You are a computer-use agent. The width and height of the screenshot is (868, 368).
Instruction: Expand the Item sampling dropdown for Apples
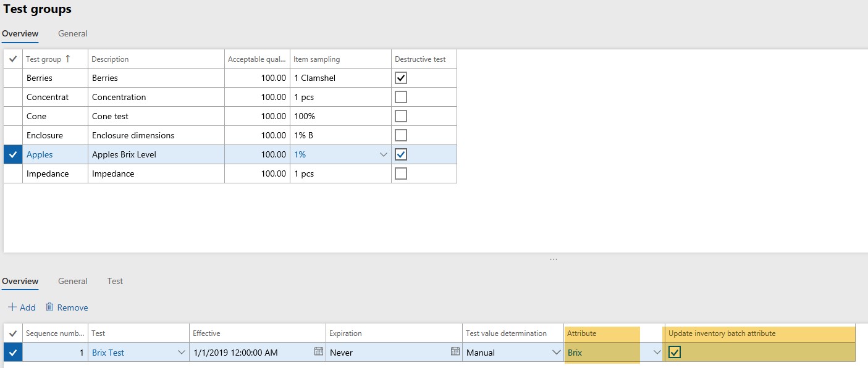[x=383, y=155]
